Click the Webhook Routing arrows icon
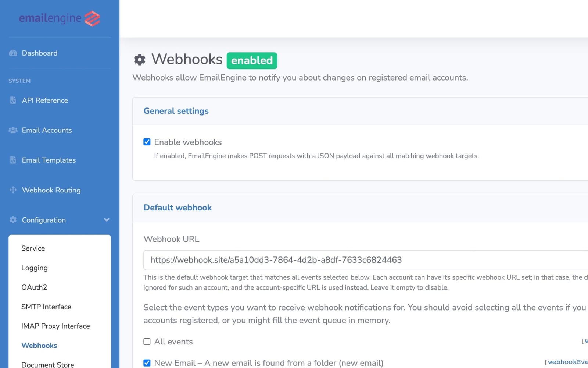This screenshot has width=588, height=368. point(13,190)
